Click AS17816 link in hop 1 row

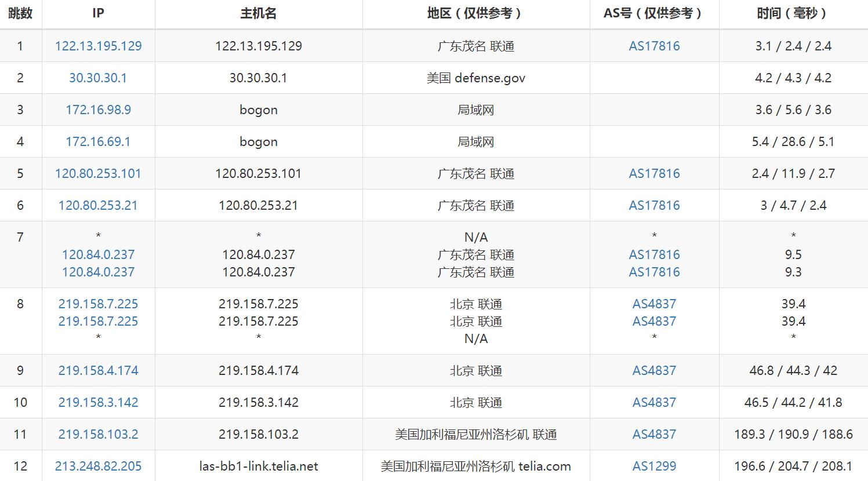tap(654, 46)
